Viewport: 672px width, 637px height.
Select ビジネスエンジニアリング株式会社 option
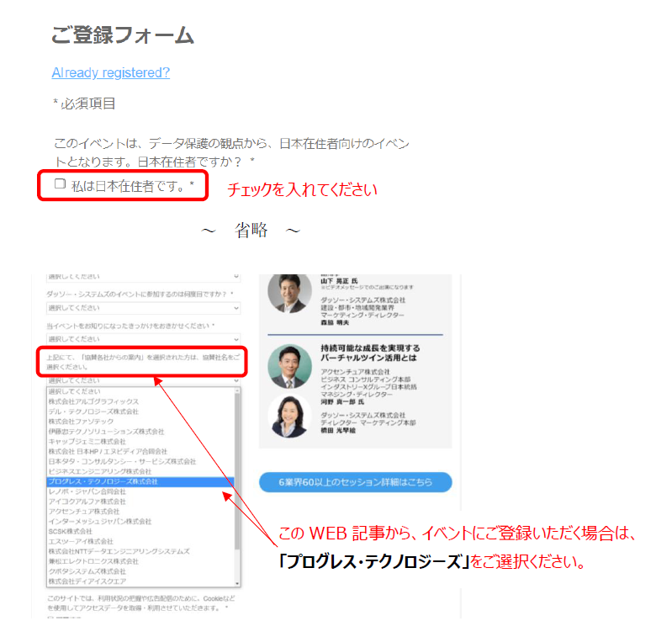click(140, 471)
